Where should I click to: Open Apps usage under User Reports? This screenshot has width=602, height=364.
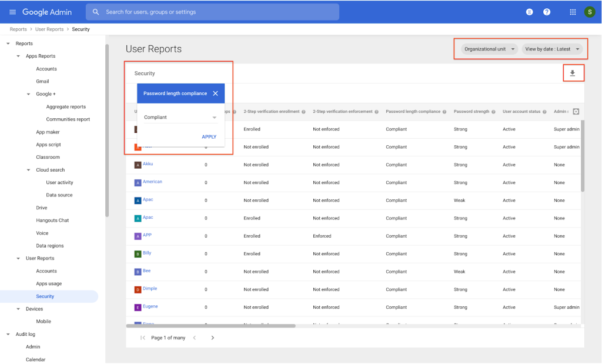tap(49, 283)
